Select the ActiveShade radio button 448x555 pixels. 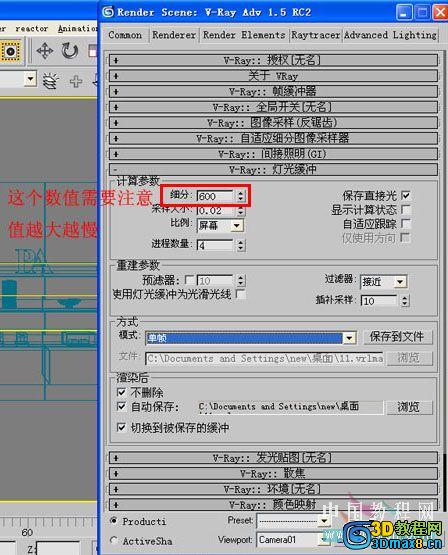113,540
